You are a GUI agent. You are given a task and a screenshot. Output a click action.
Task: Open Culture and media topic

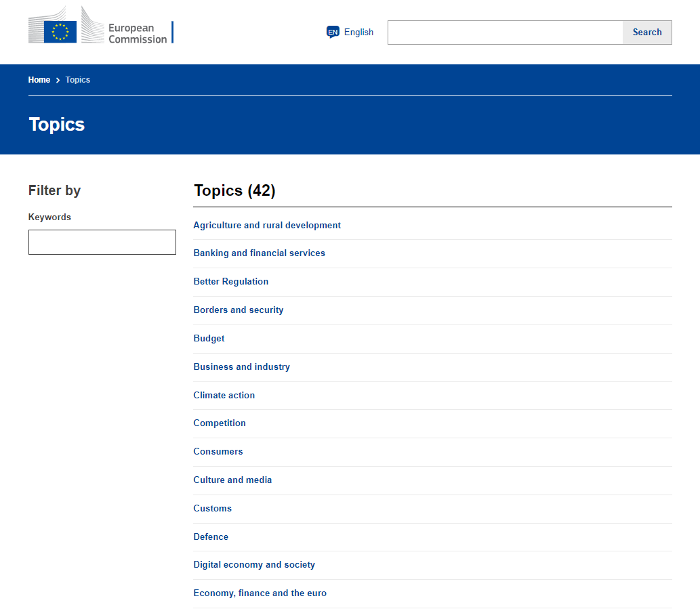[x=232, y=480]
